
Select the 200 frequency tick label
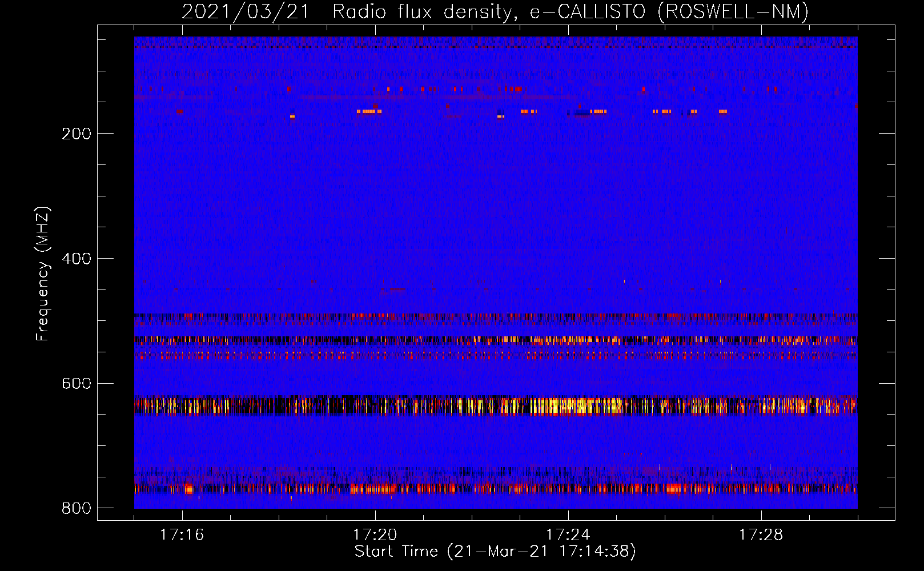[x=77, y=134]
